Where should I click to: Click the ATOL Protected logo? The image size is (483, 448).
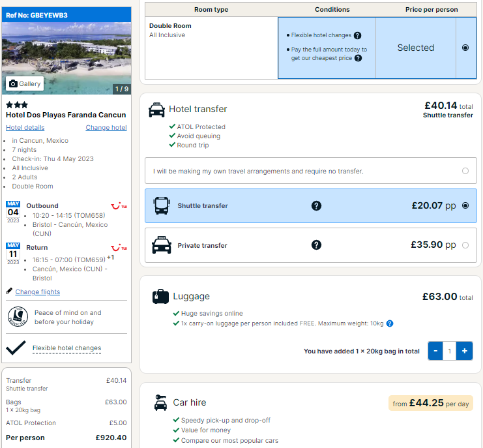(18, 316)
